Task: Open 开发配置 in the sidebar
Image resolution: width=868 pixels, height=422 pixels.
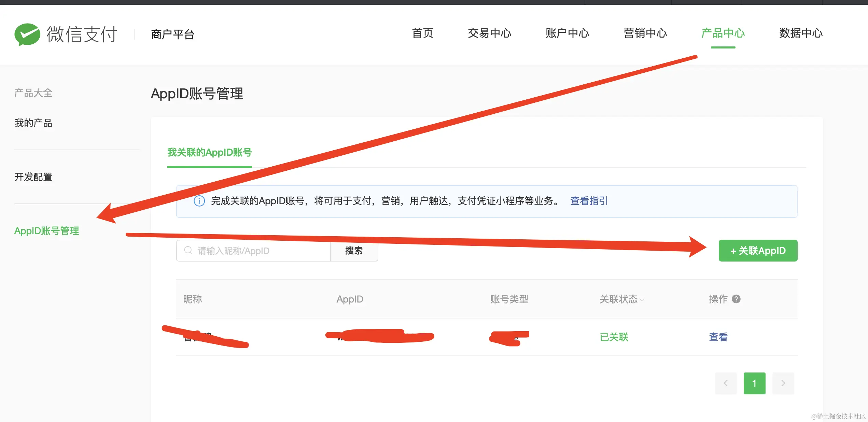Action: [x=33, y=177]
